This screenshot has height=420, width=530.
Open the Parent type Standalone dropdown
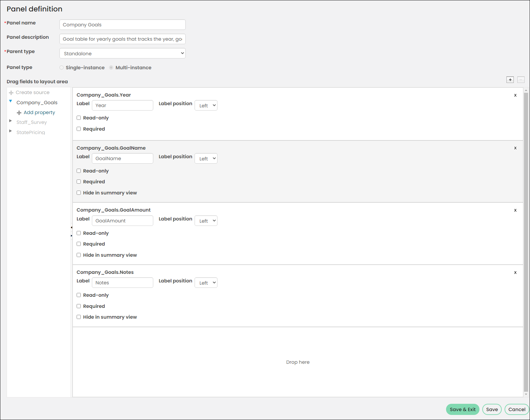click(122, 53)
